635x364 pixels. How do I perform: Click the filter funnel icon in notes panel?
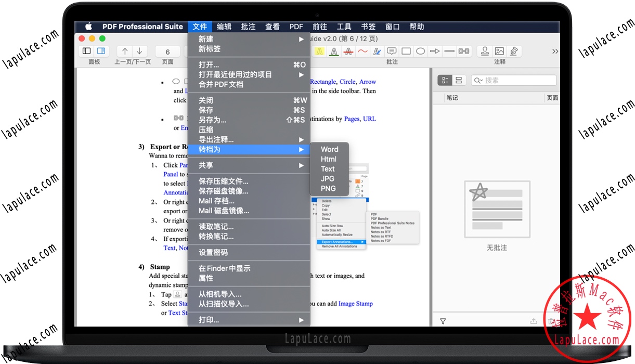443,322
